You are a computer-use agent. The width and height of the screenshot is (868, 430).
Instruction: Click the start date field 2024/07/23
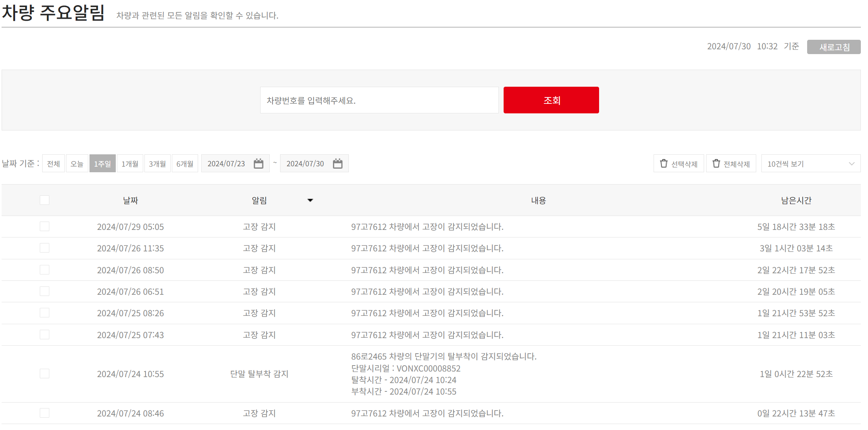click(x=235, y=163)
